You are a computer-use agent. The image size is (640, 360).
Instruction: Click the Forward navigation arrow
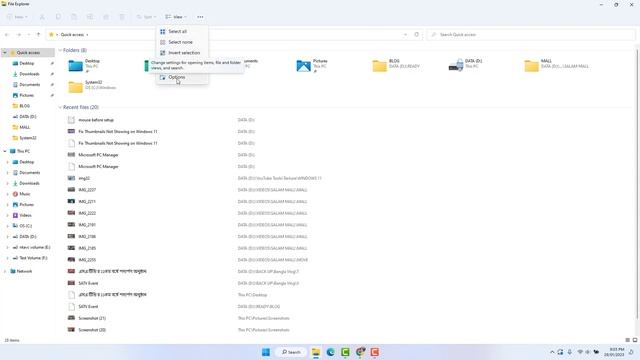(x=18, y=35)
